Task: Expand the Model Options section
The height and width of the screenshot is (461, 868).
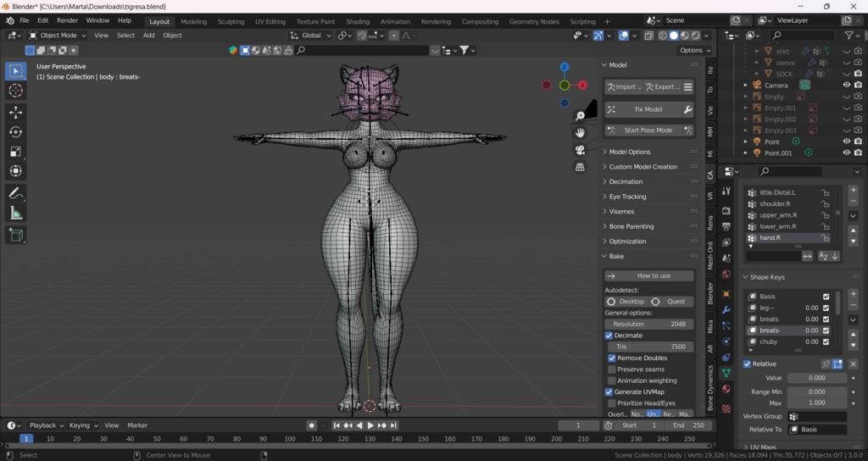Action: (629, 152)
